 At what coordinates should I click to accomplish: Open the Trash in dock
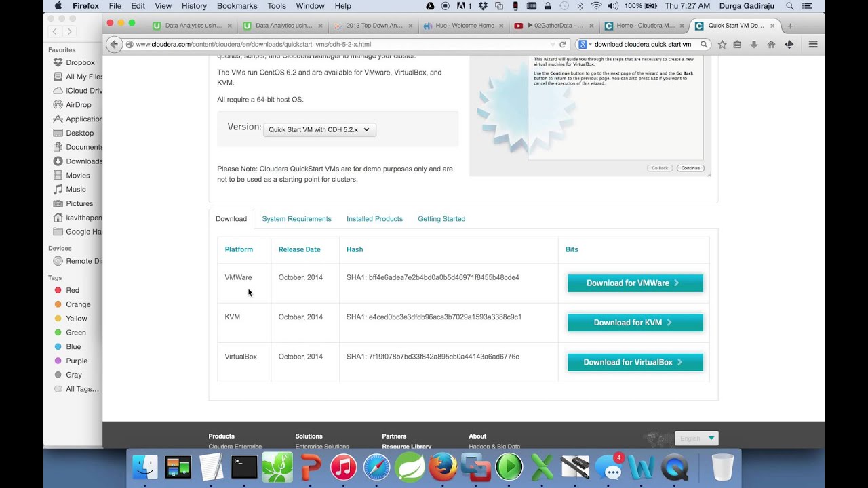[x=723, y=467]
